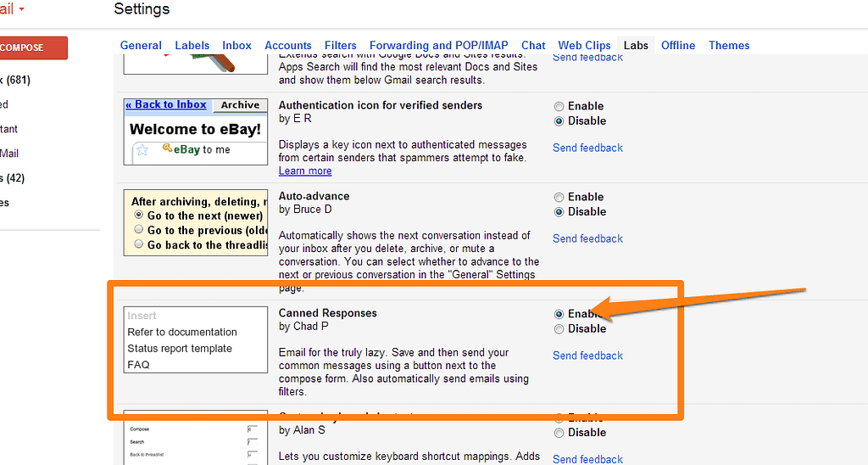This screenshot has height=465, width=868.
Task: Click the star icon in eBay preview
Action: (142, 150)
